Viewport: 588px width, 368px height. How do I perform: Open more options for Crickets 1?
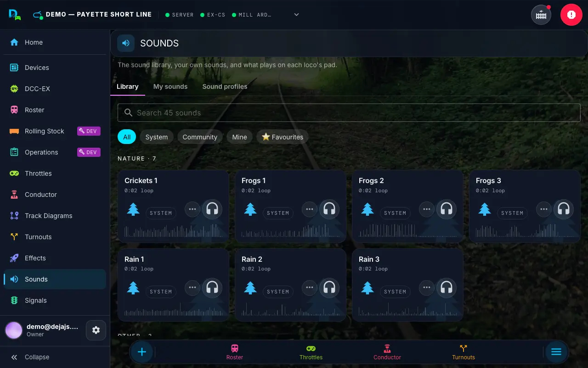click(192, 209)
